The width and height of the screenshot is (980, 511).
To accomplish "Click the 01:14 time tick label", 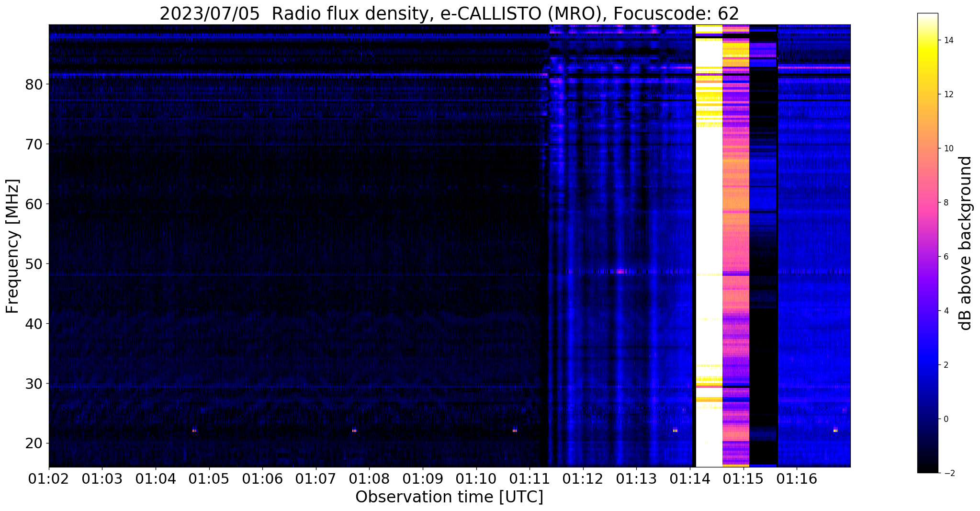I will click(x=690, y=478).
